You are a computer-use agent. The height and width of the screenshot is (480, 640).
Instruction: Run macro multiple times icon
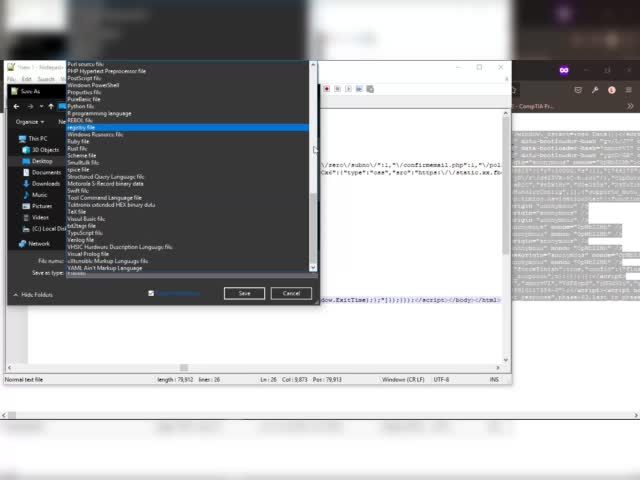[x=359, y=89]
